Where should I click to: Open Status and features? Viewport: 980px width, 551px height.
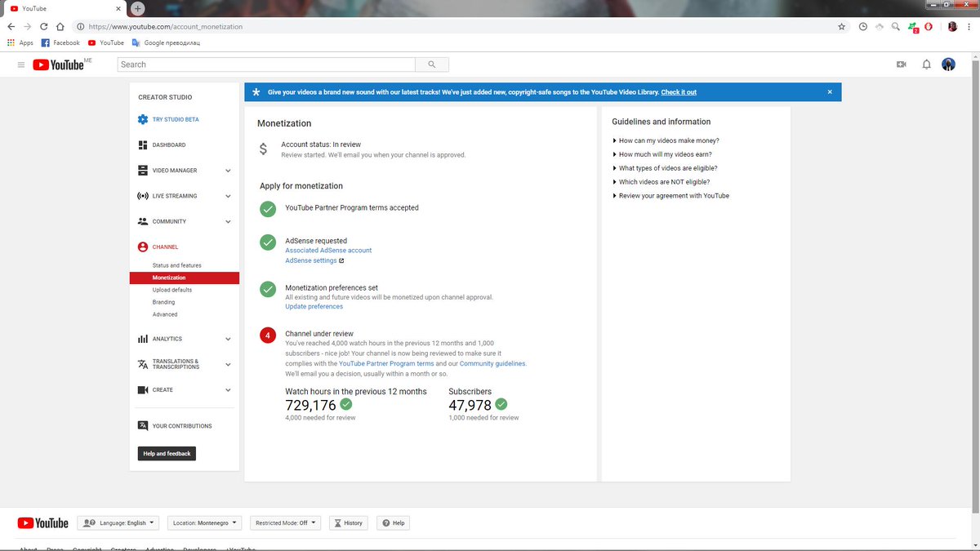pos(176,265)
